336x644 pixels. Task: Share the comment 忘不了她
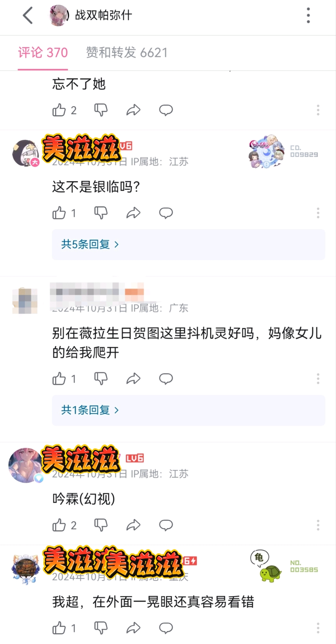point(133,110)
